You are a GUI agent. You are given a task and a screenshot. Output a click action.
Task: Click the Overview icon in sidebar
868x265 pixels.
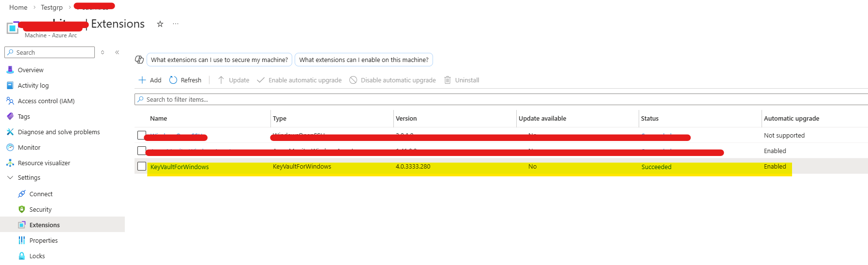coord(10,70)
